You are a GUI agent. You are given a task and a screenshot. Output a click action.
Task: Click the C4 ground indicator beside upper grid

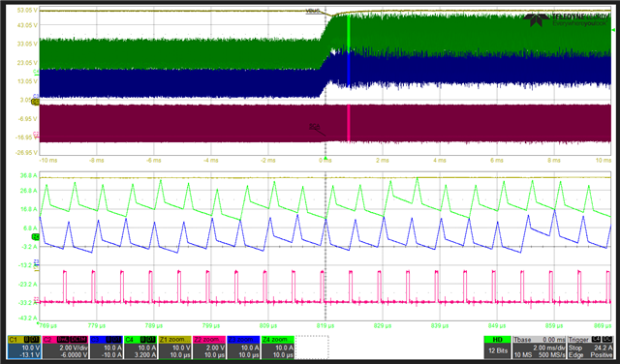coord(36,72)
